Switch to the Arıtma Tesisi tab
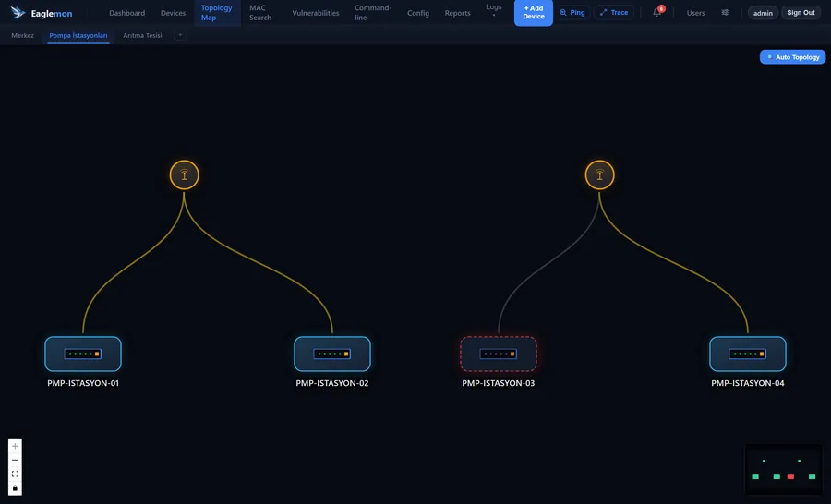The image size is (831, 504). pos(142,35)
